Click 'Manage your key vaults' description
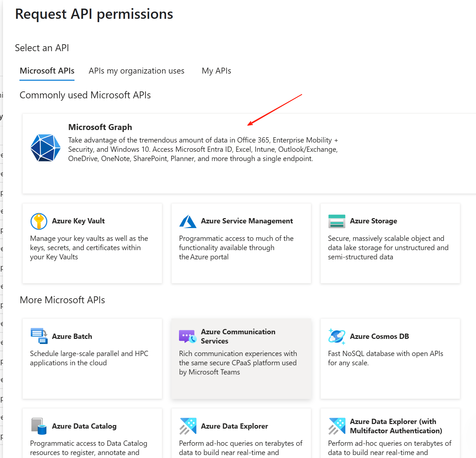The height and width of the screenshot is (458, 476). point(89,247)
